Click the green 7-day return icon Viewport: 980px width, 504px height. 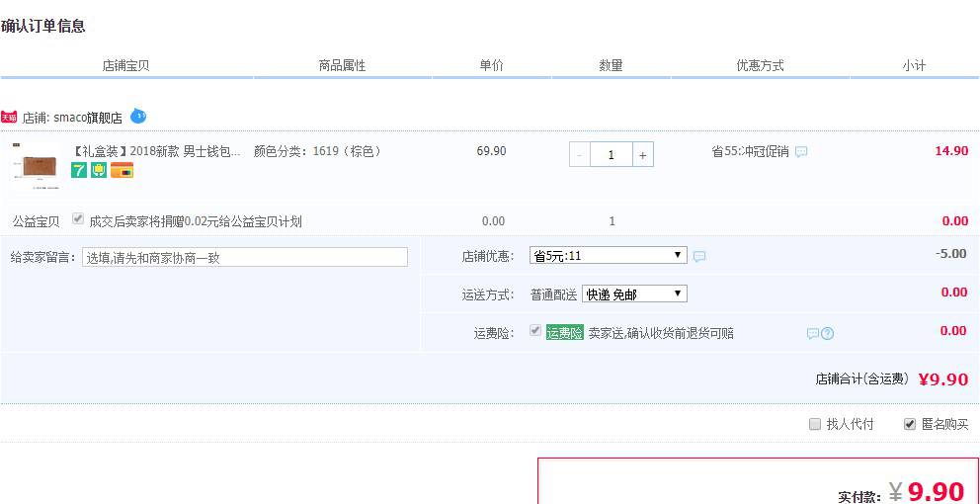(x=79, y=170)
